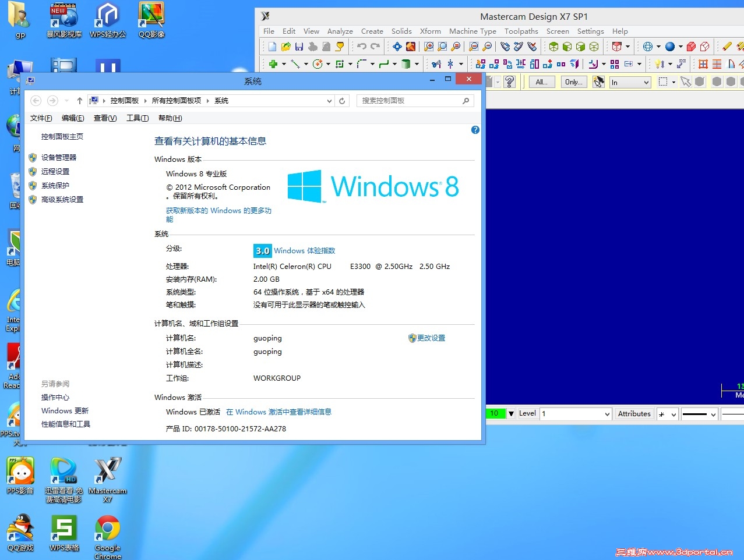The width and height of the screenshot is (744, 560).
Task: Click the Open file folder icon in Mastercam
Action: [285, 47]
